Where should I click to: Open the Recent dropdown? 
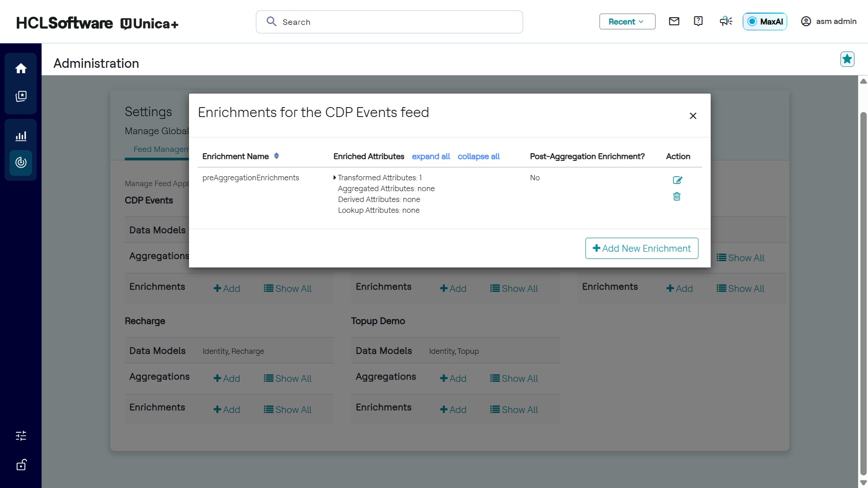[x=627, y=22]
